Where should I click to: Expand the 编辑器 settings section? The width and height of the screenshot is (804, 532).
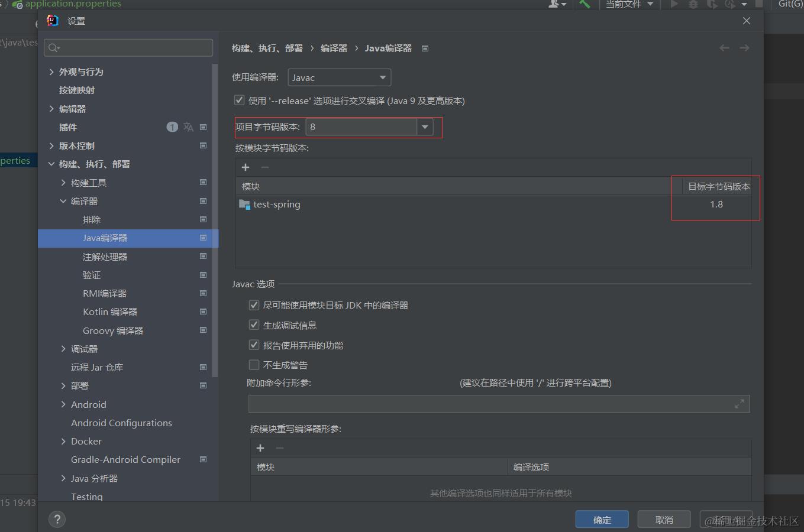point(51,109)
